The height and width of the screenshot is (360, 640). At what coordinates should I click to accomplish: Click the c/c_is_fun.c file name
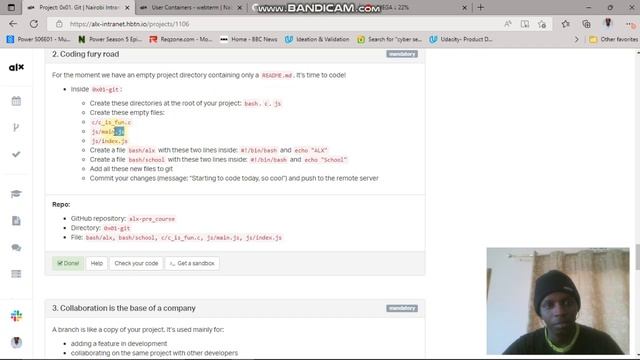(111, 122)
